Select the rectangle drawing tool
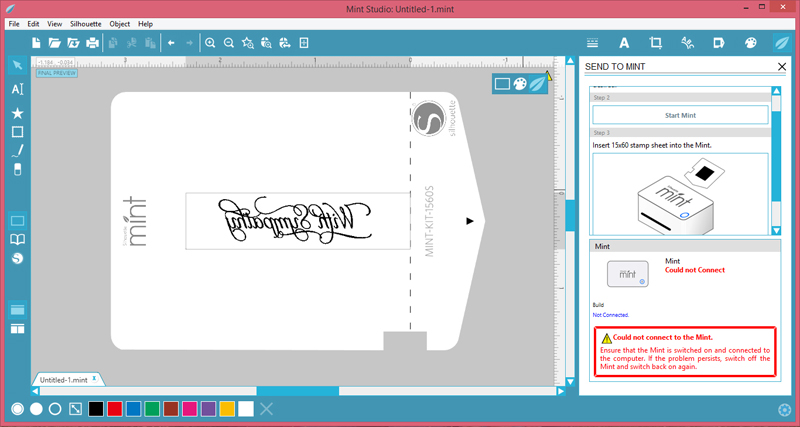The image size is (800, 427). pos(17,132)
